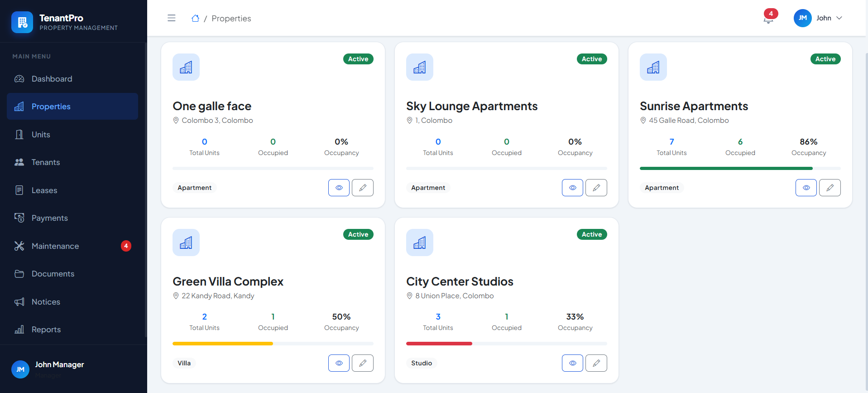This screenshot has width=868, height=393.
Task: Click Properties breadcrumb text
Action: tap(231, 19)
